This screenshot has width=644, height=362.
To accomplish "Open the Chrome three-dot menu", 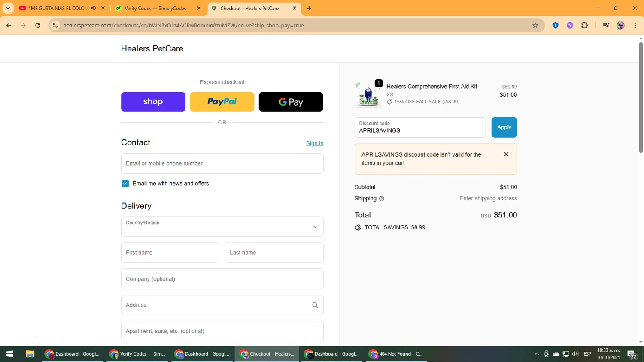I will point(635,25).
